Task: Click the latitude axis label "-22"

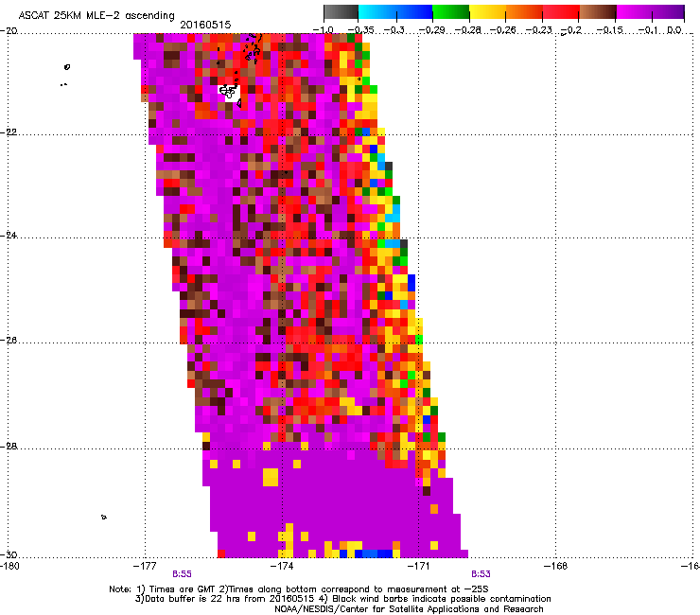Action: coord(9,132)
